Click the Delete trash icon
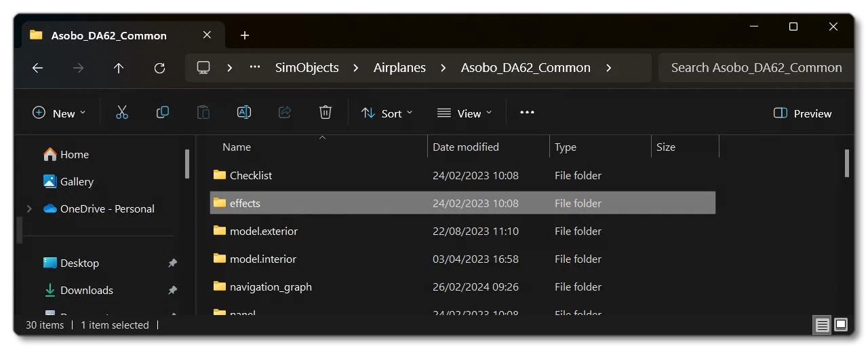Viewport: 868px width, 349px height. [325, 113]
